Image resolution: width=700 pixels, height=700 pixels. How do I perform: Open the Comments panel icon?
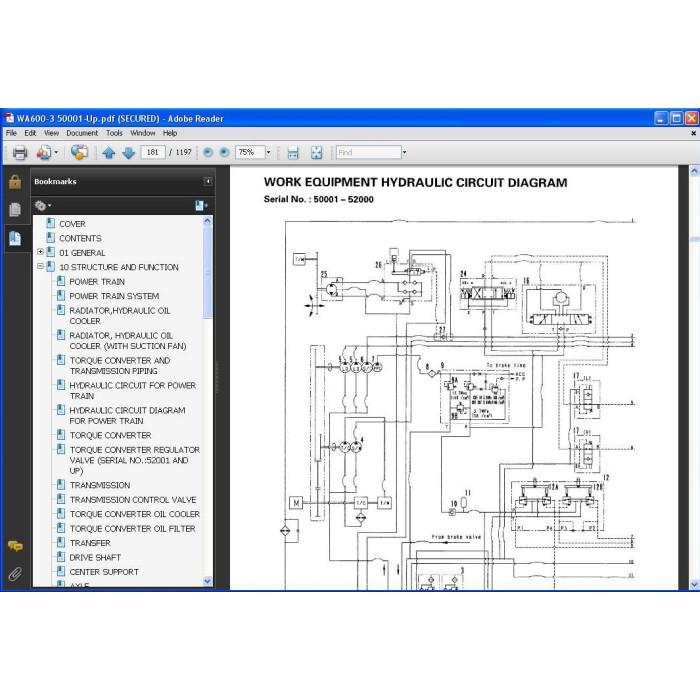pos(15,546)
